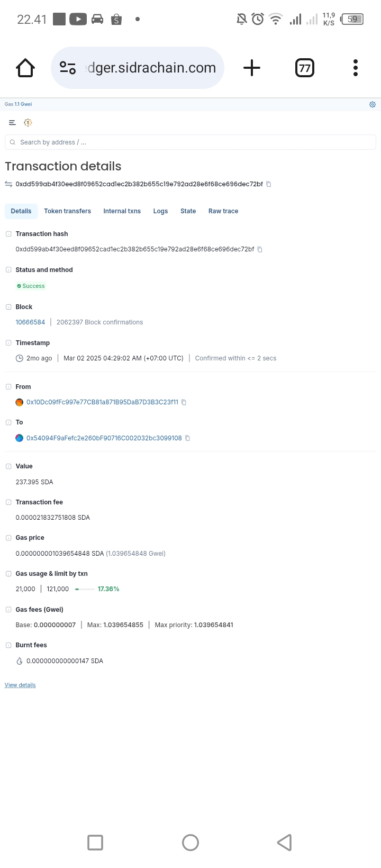This screenshot has height=868, width=381.
Task: Open the Logs tab
Action: (x=160, y=211)
